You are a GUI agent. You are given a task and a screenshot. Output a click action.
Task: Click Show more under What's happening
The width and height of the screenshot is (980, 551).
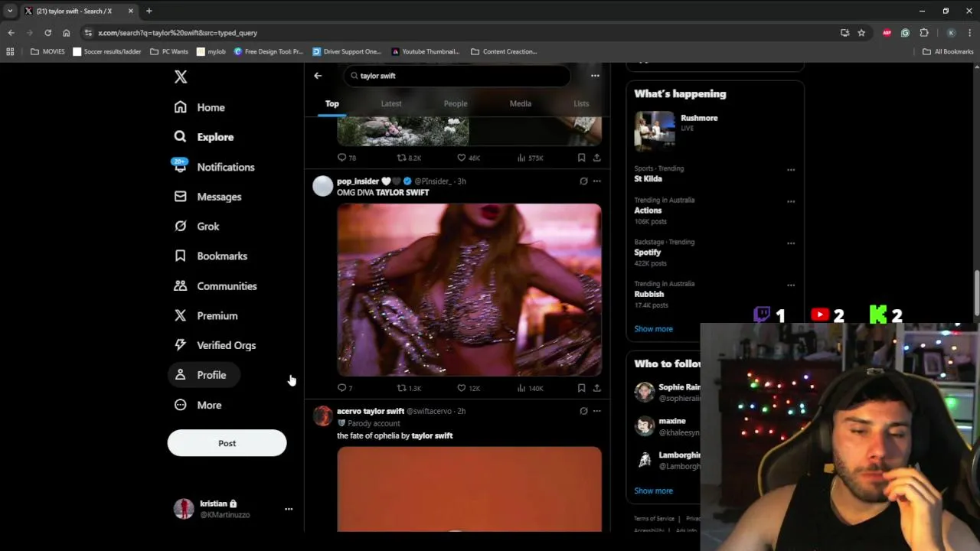coord(653,329)
